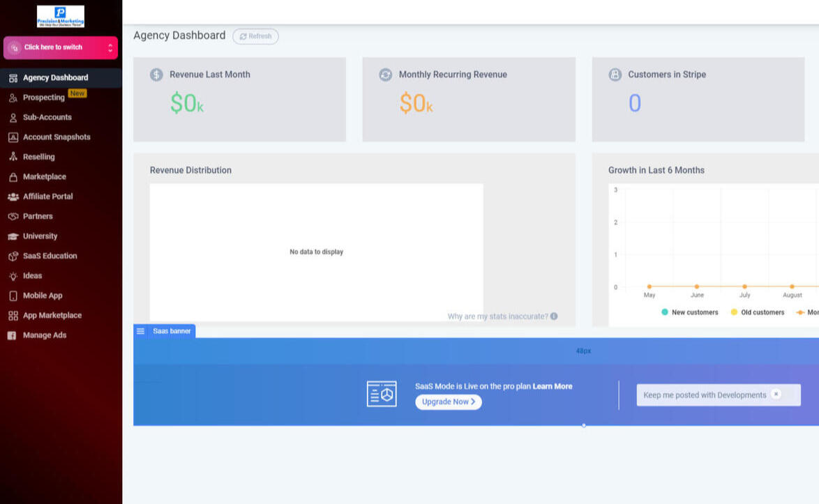Click the Precision Marketing logo
Viewport: 819px width, 504px height.
[x=61, y=16]
